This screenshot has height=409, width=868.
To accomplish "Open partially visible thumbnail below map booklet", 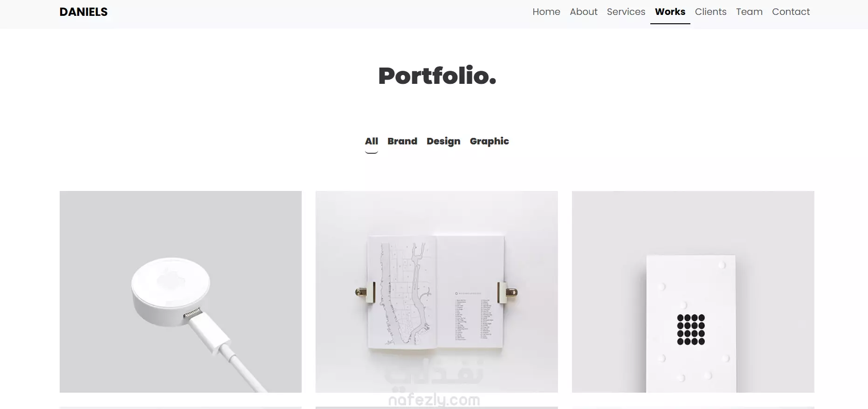I will coord(437,408).
